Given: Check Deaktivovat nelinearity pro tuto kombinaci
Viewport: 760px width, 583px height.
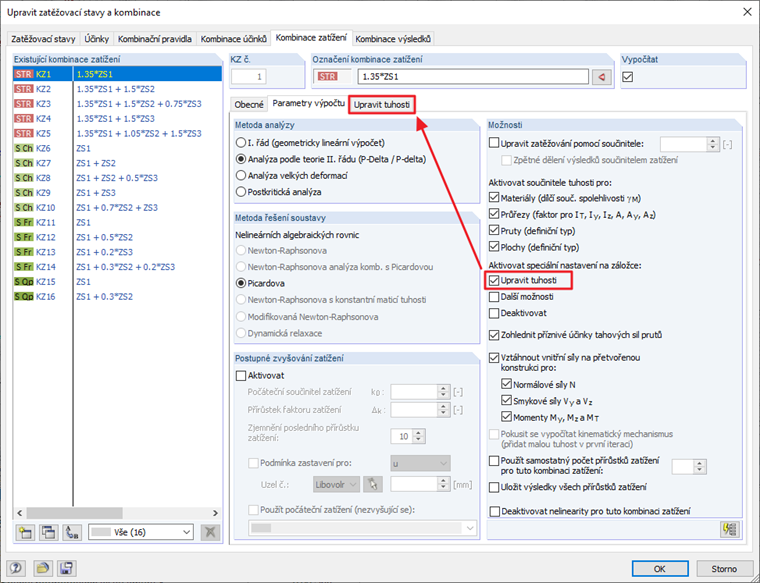Looking at the screenshot, I should 494,511.
